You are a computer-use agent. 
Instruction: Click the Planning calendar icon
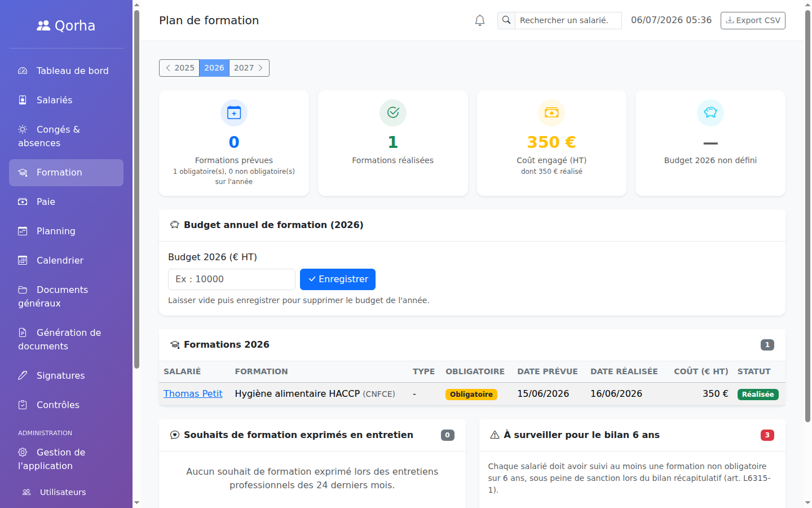tap(23, 231)
